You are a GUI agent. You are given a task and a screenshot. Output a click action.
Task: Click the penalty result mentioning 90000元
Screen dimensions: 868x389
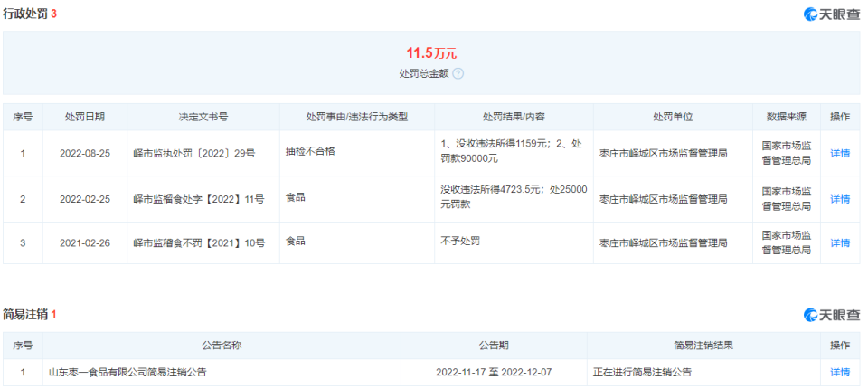(509, 151)
